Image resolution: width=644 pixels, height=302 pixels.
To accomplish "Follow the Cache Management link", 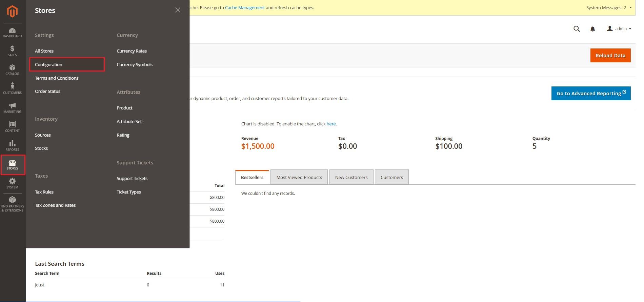I will tap(245, 7).
